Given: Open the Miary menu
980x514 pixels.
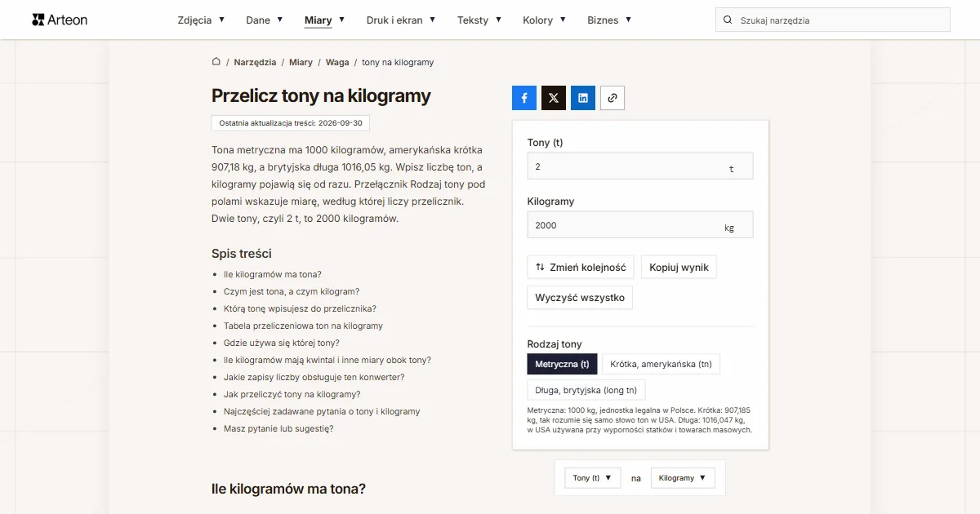Looking at the screenshot, I should pyautogui.click(x=324, y=20).
